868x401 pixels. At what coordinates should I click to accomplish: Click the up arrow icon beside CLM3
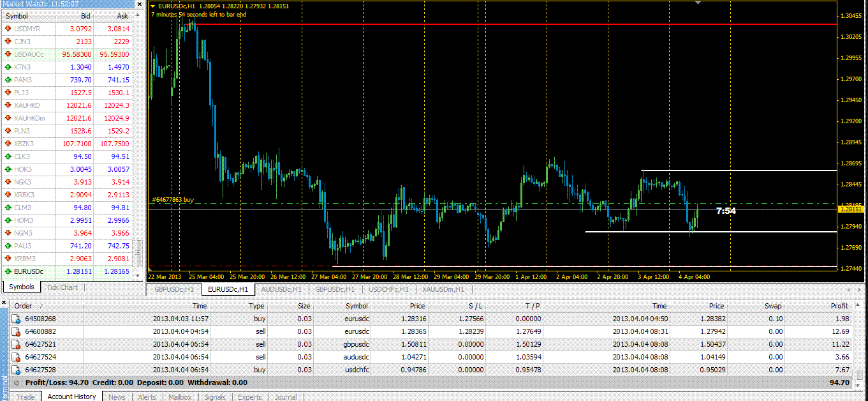coord(8,208)
